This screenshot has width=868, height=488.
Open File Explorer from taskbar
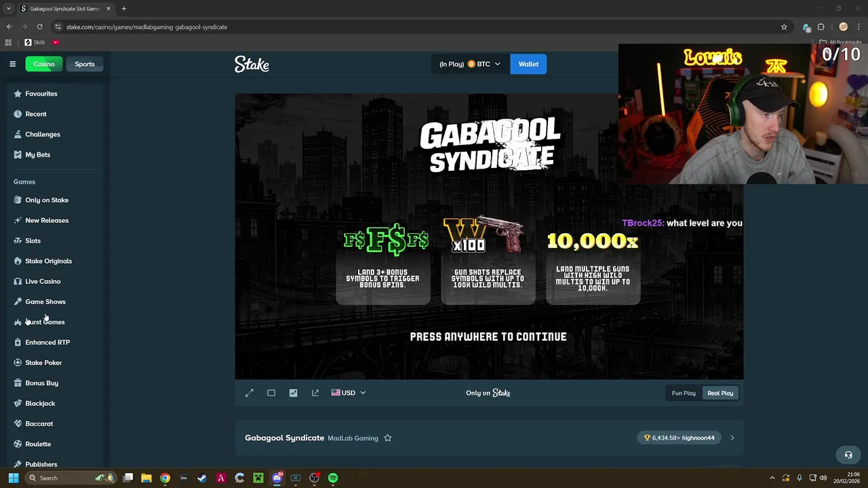146,478
